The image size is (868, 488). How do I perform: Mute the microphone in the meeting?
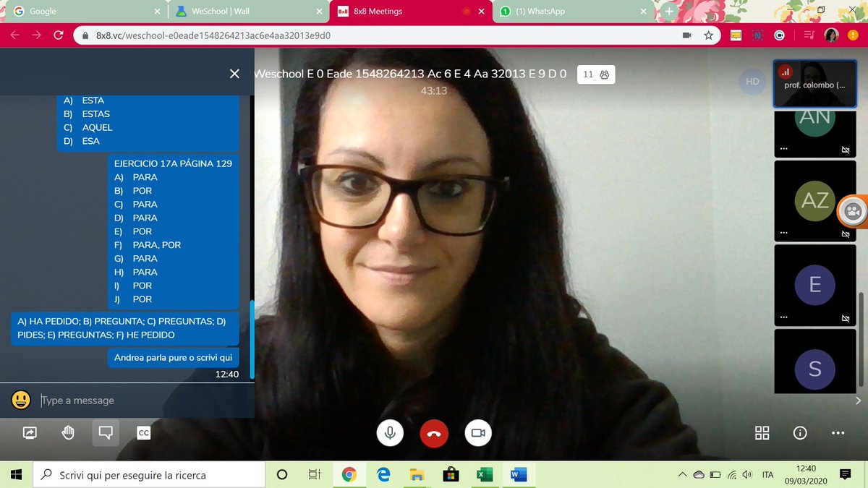click(390, 433)
